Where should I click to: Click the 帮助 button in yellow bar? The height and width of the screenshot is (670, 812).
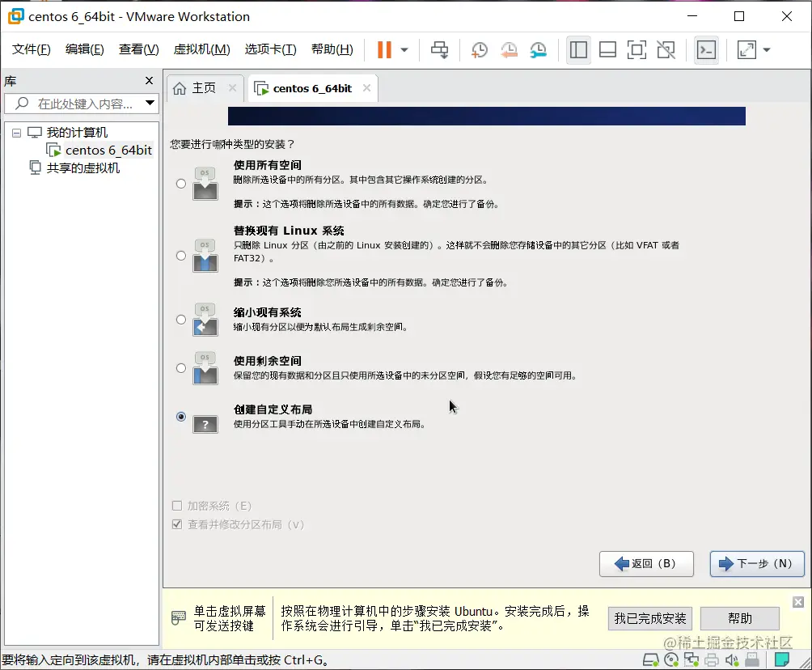pyautogui.click(x=739, y=618)
